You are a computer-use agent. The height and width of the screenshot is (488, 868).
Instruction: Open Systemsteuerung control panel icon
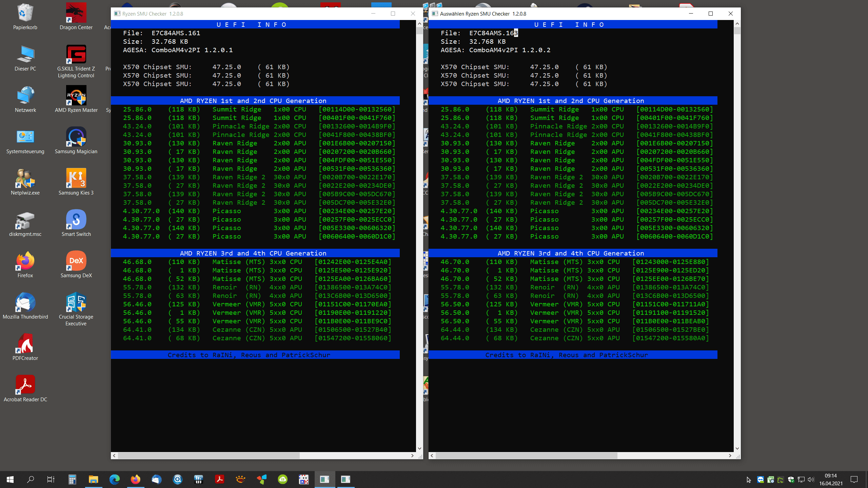click(25, 141)
